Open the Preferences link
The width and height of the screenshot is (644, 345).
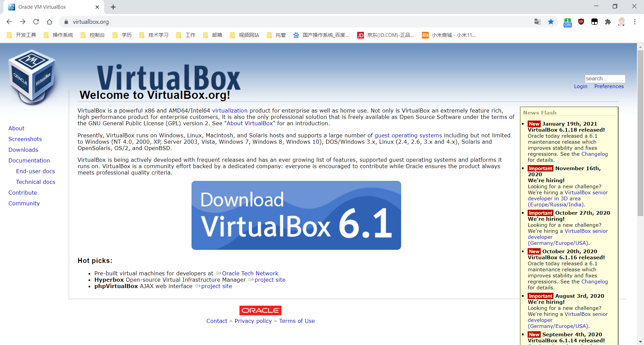[609, 86]
